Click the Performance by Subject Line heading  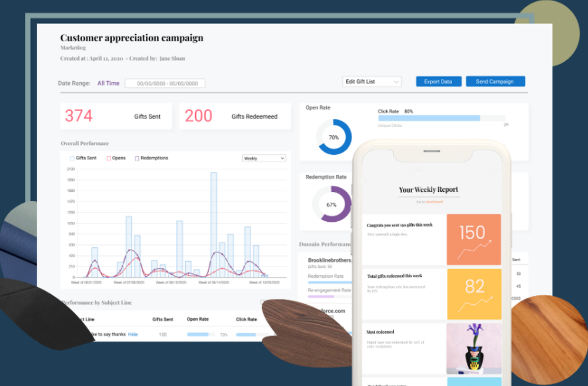click(96, 302)
